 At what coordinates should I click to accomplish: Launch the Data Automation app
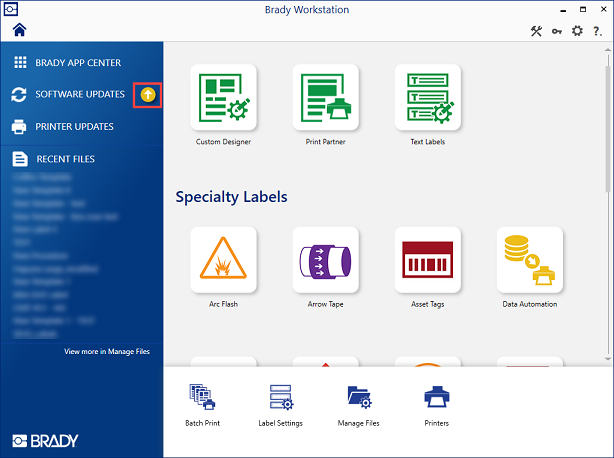529,260
